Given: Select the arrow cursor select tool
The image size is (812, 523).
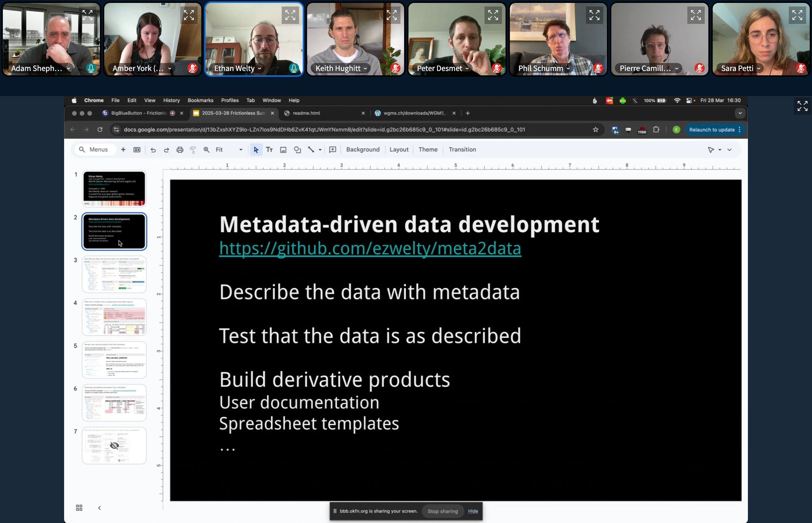Looking at the screenshot, I should click(256, 150).
